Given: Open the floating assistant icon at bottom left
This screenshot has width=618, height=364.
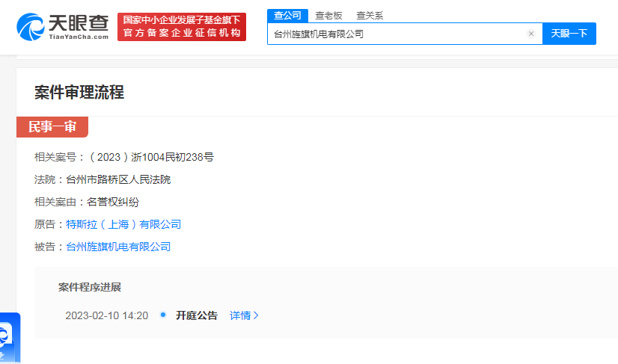Looking at the screenshot, I should [x=9, y=338].
